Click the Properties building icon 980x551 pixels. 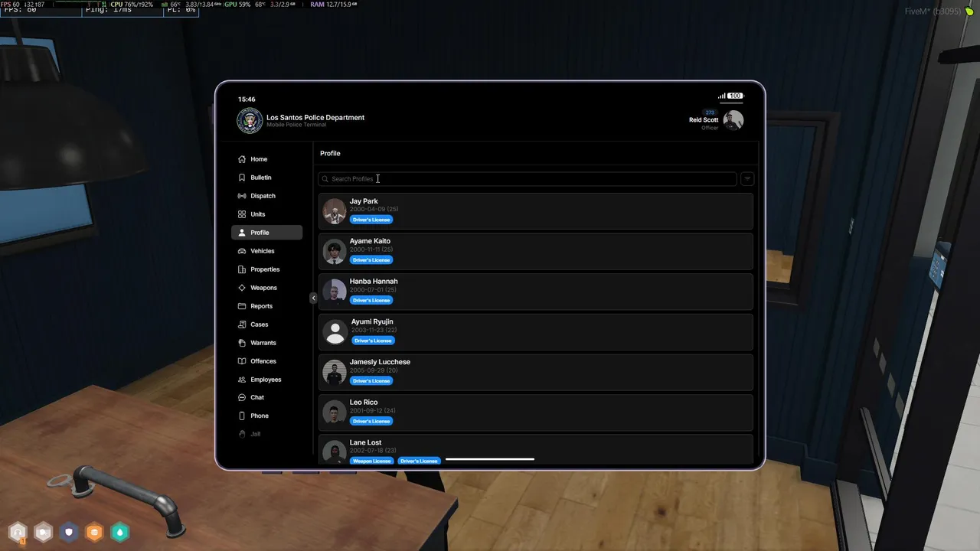(242, 269)
